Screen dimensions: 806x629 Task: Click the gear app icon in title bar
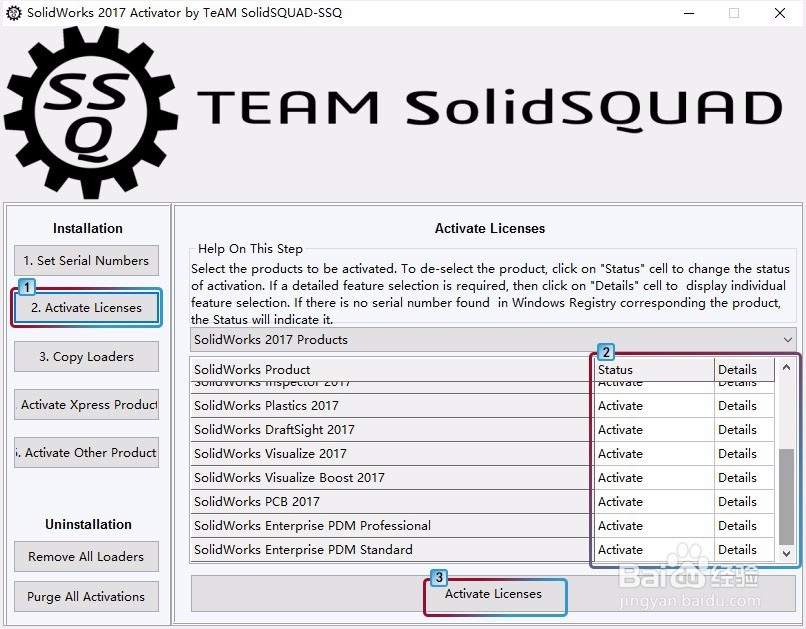[14, 13]
